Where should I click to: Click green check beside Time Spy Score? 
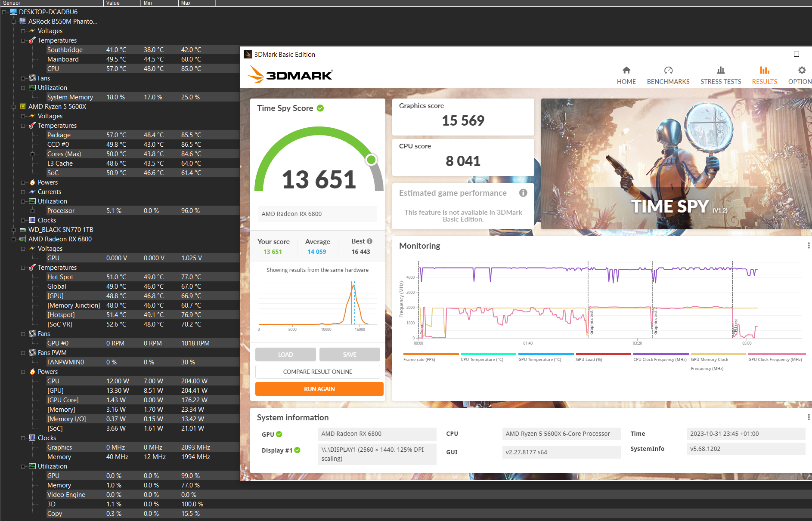tap(320, 108)
